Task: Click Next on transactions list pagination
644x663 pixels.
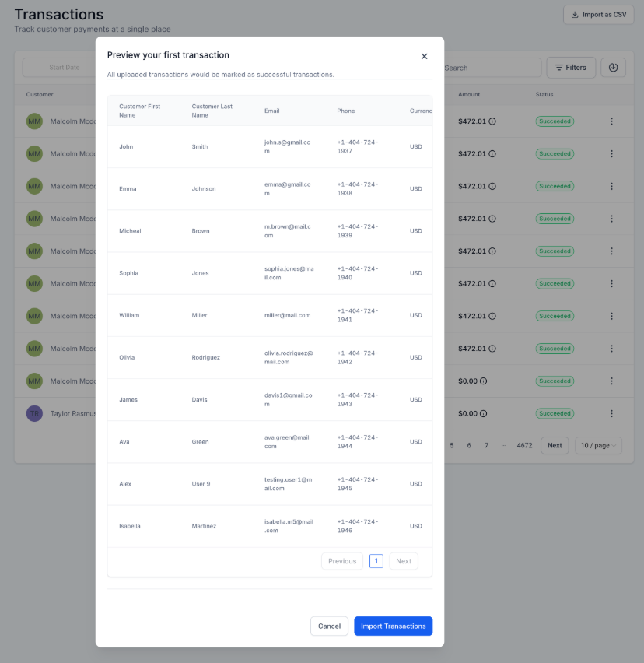Action: point(554,446)
